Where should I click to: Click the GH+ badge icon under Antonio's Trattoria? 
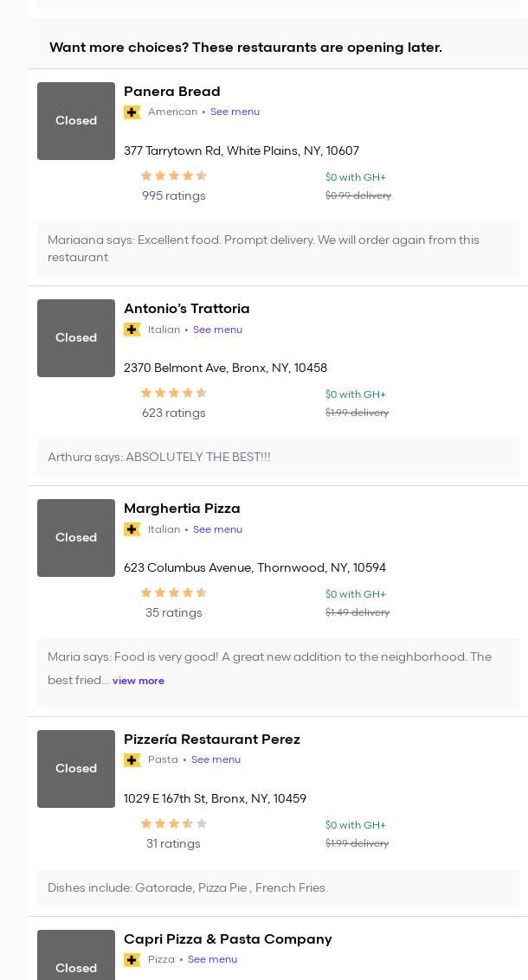tap(132, 330)
